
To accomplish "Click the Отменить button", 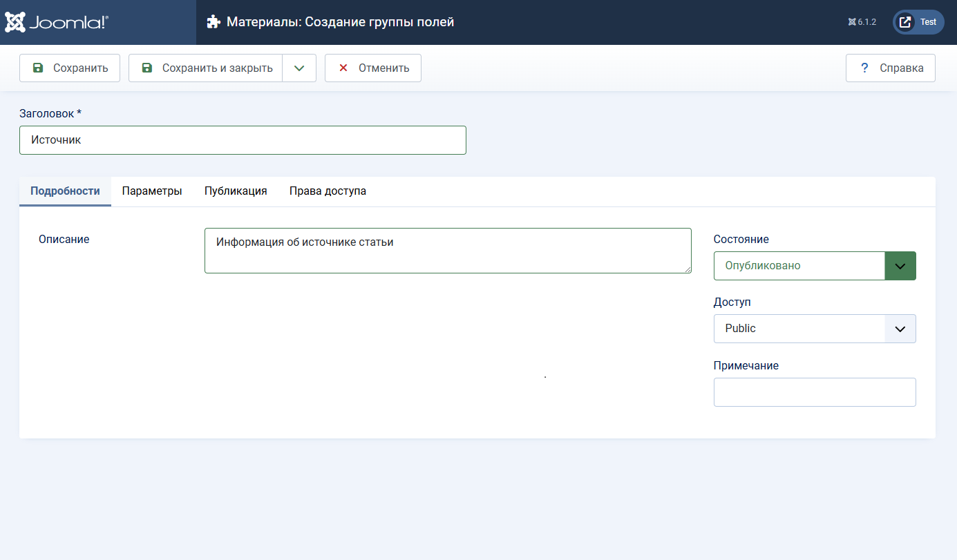I will pyautogui.click(x=373, y=68).
